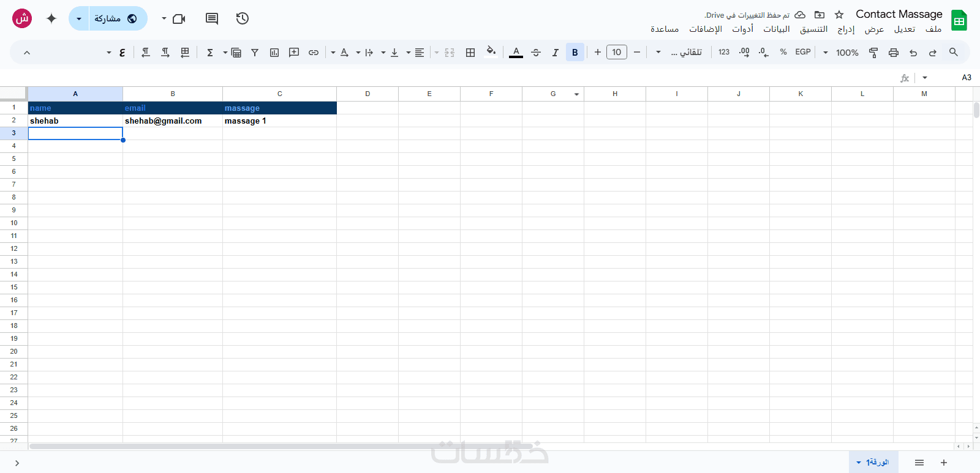Star the Contact Massage document
This screenshot has width=980, height=473.
839,15
